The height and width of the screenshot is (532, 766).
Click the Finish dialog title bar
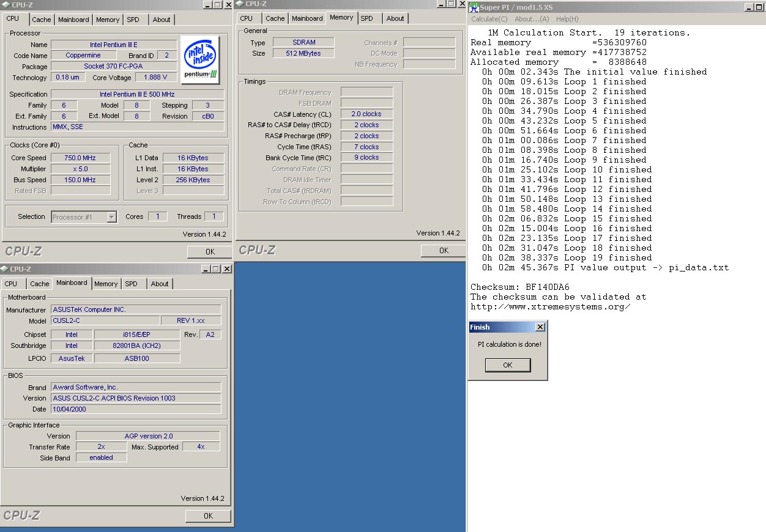(508, 327)
